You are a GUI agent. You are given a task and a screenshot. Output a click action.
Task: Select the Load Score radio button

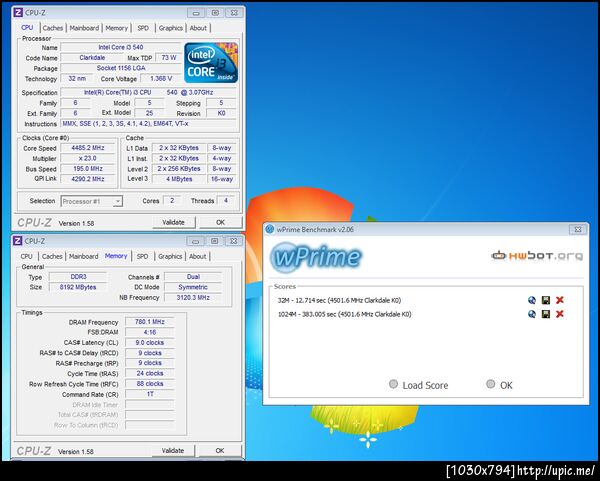(x=393, y=384)
